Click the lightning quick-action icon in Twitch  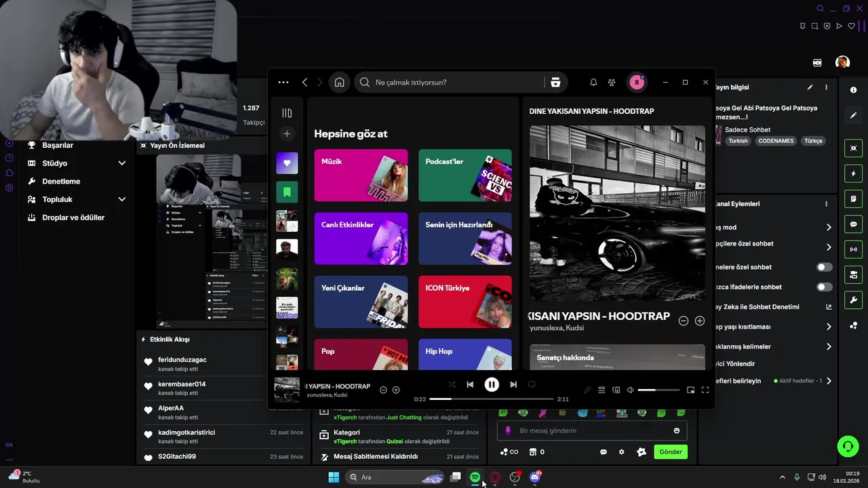click(853, 174)
